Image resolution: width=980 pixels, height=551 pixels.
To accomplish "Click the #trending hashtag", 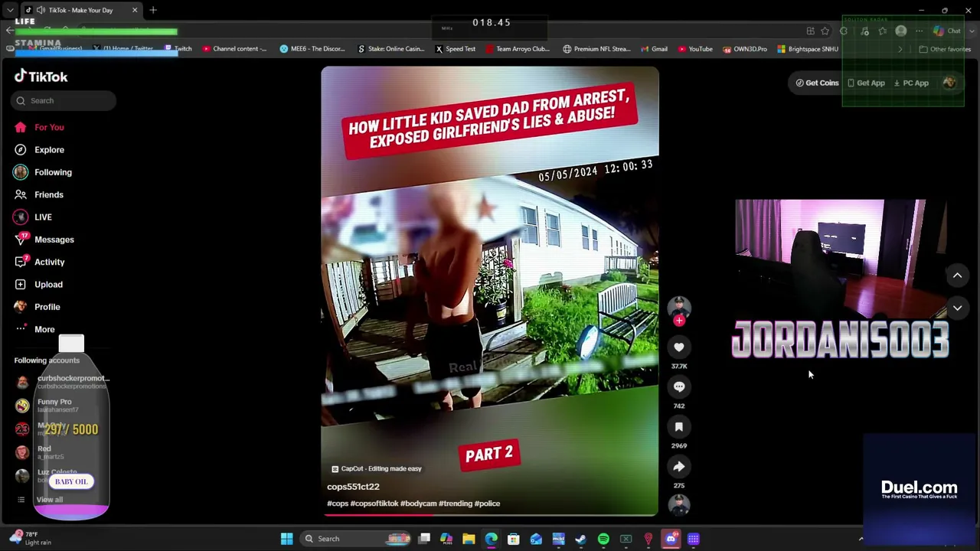I will point(456,504).
